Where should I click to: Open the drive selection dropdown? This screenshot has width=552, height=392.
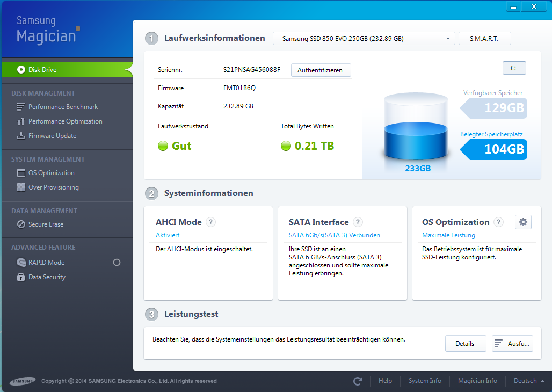point(364,38)
